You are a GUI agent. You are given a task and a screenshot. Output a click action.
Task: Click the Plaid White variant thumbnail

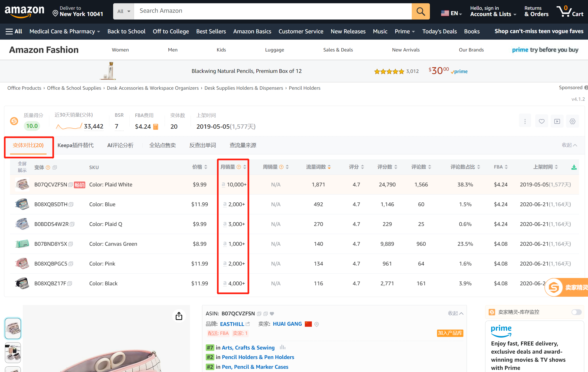22,185
